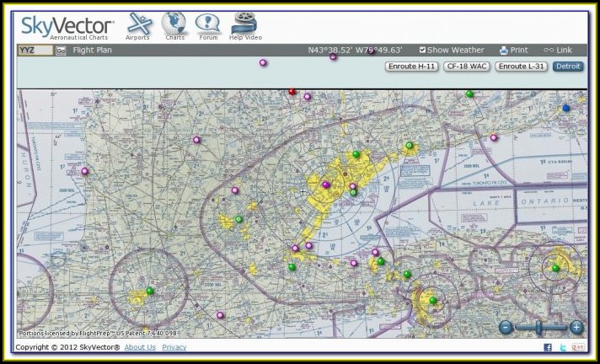Image resolution: width=600 pixels, height=364 pixels.
Task: Open the Flight Plan panel
Action: pyautogui.click(x=92, y=51)
